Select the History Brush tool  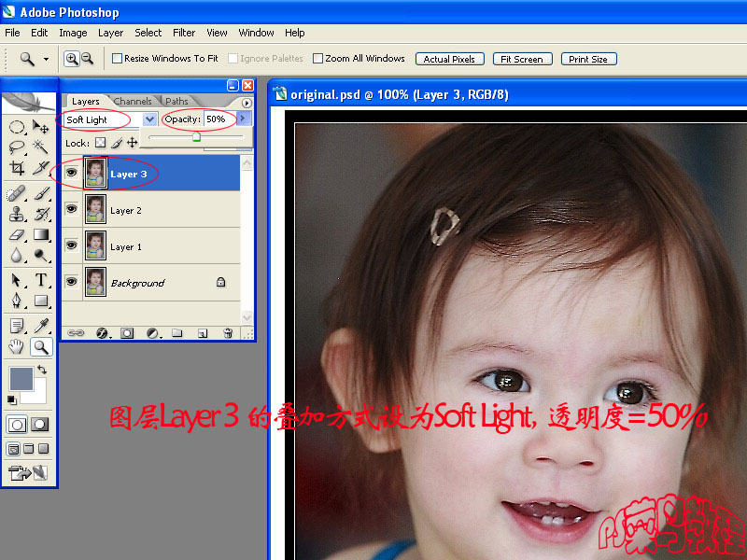[x=40, y=214]
